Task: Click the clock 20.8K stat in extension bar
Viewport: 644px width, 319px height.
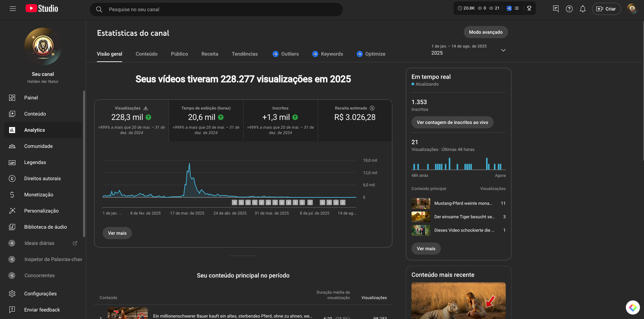Action: coord(466,8)
